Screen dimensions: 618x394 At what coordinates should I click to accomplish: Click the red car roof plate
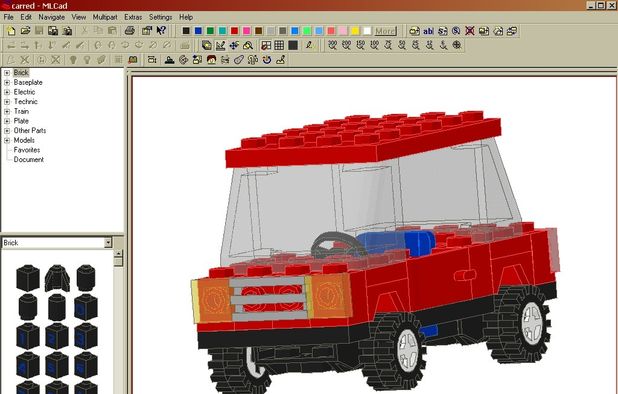363,139
